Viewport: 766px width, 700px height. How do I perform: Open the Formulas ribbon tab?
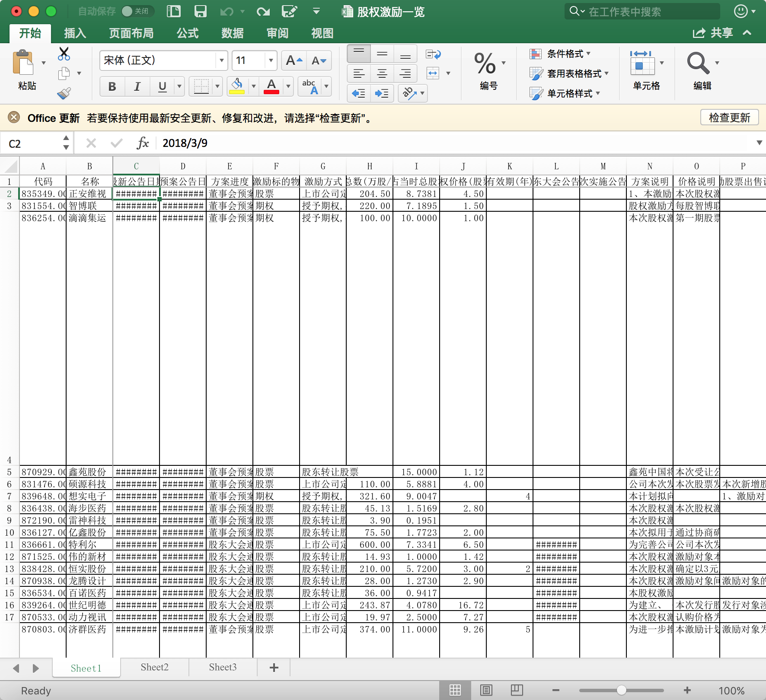tap(188, 33)
